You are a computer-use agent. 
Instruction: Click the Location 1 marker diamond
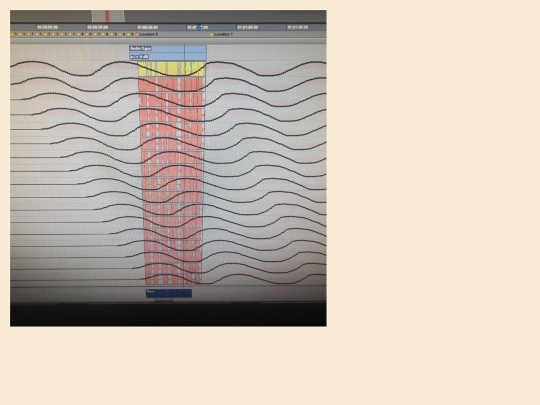[x=211, y=34]
